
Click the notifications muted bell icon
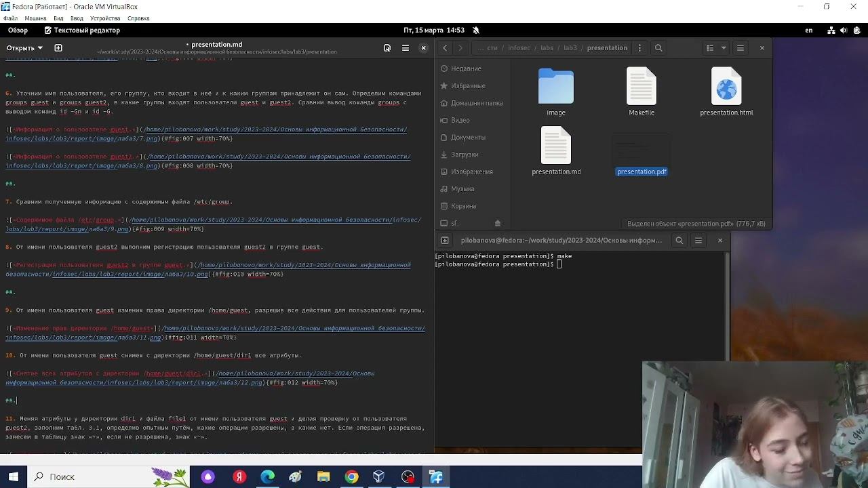pos(476,30)
